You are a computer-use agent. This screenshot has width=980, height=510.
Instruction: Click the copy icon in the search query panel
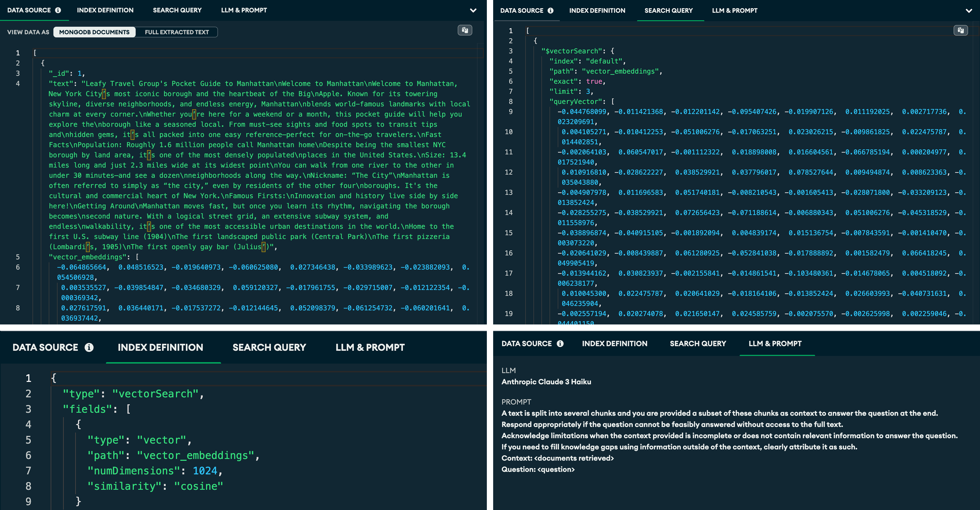961,30
